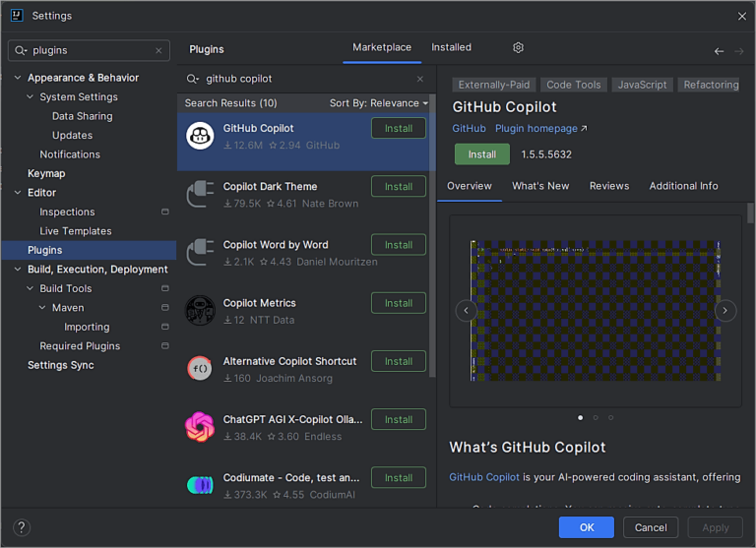The image size is (756, 548).
Task: Click the marketplace search magnifier icon
Action: [x=192, y=79]
